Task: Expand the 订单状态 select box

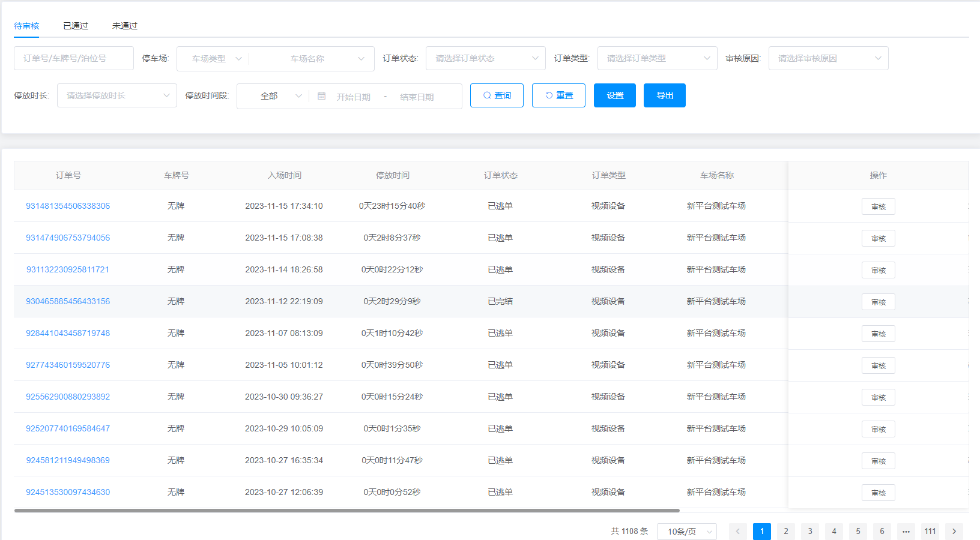Action: 485,59
